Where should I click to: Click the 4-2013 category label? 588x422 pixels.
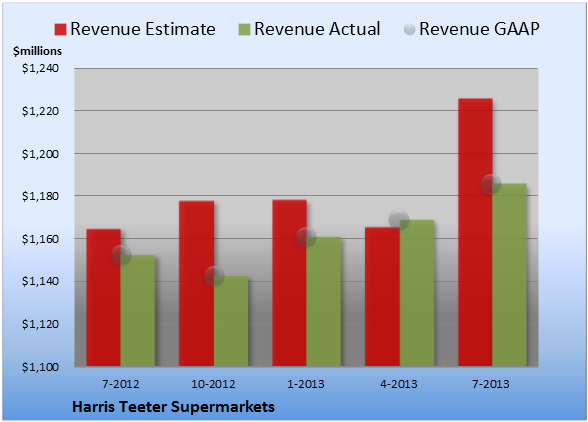[399, 384]
